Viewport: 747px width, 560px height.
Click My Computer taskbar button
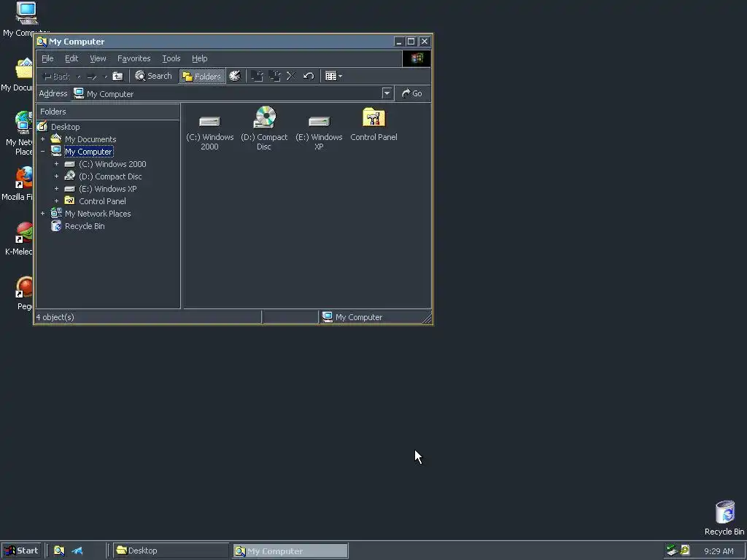[290, 551]
